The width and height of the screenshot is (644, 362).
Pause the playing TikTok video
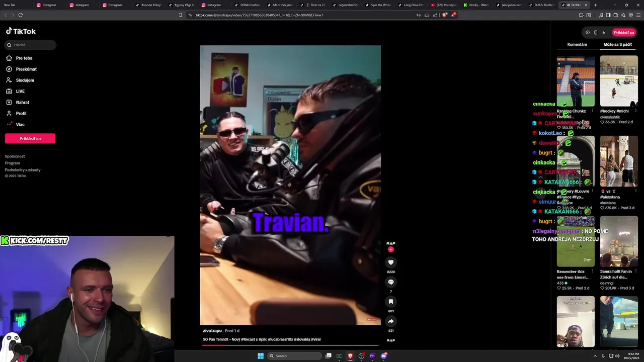coord(290,185)
